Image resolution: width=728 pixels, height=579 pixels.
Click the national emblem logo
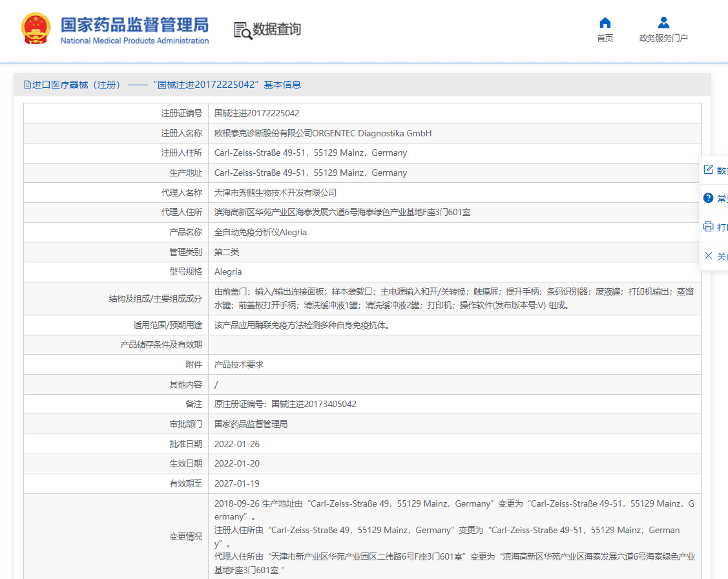coord(36,29)
